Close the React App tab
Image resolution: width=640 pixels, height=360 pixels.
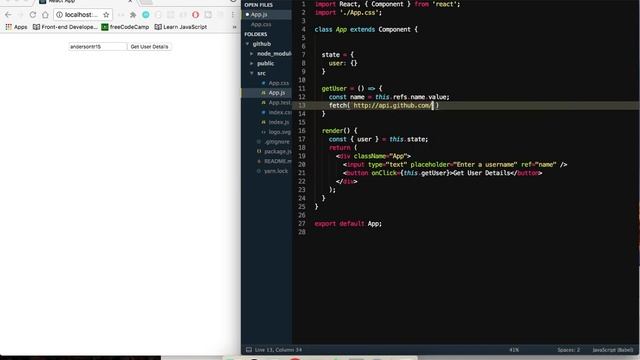[130, 1]
